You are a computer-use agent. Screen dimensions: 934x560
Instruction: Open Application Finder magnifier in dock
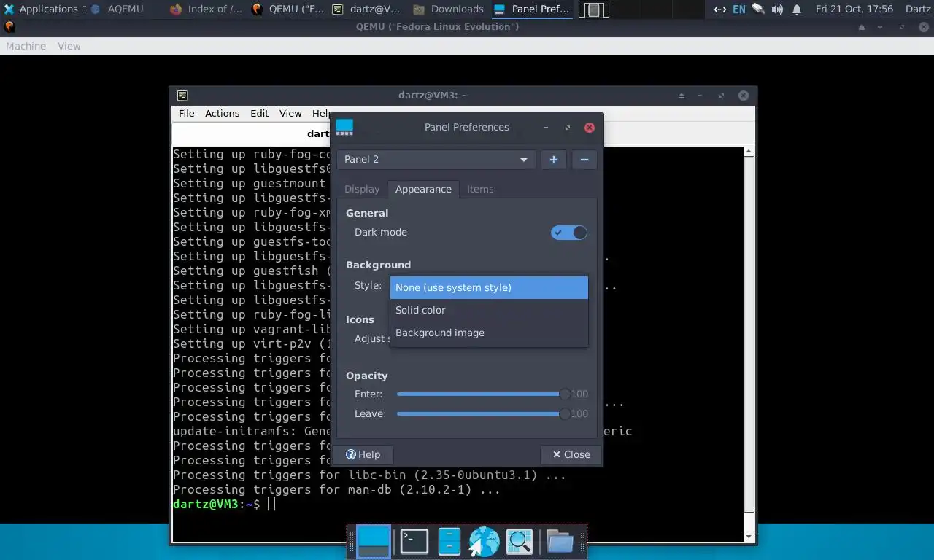tap(519, 542)
